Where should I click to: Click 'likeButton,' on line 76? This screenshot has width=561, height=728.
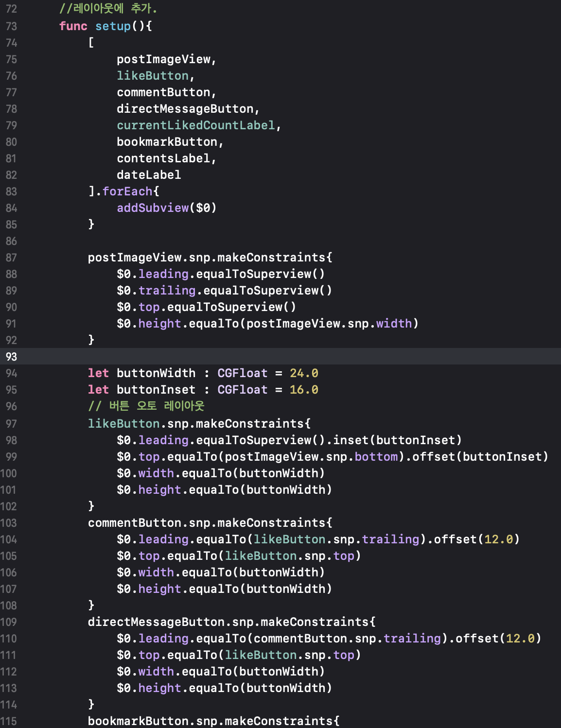(156, 76)
